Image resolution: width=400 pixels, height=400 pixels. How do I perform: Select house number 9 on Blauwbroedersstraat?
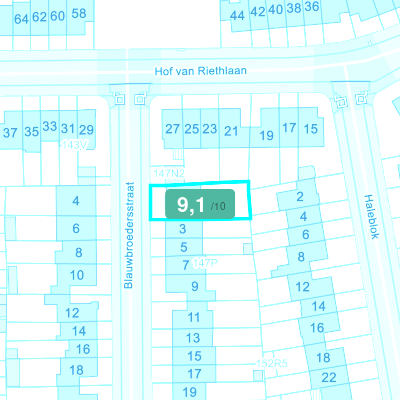[x=195, y=286]
